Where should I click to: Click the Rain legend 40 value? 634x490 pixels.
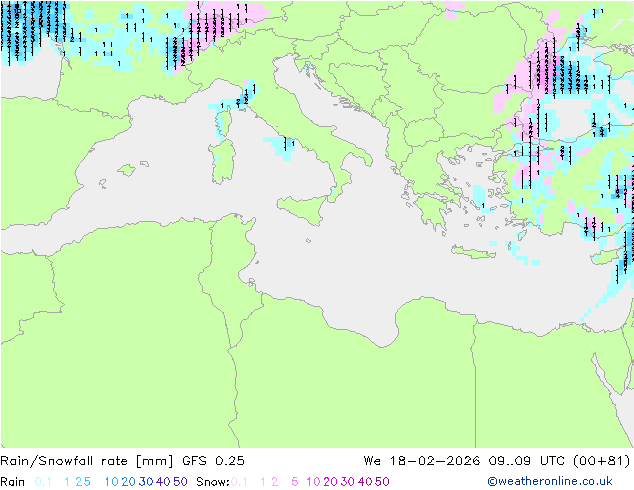point(163,482)
